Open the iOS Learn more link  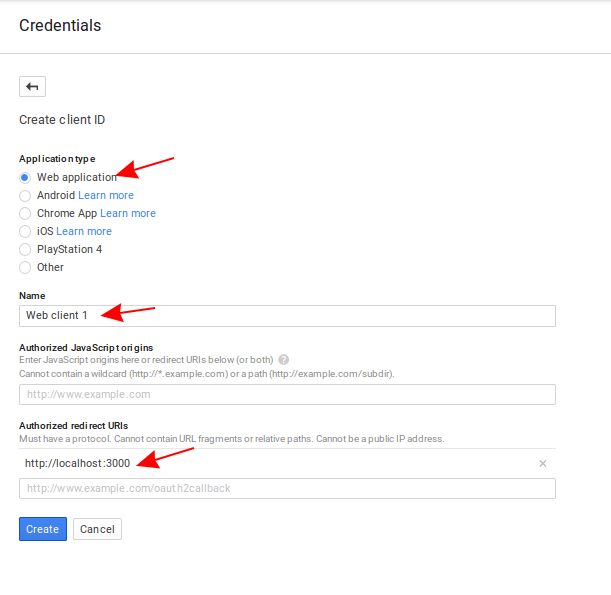pyautogui.click(x=84, y=231)
